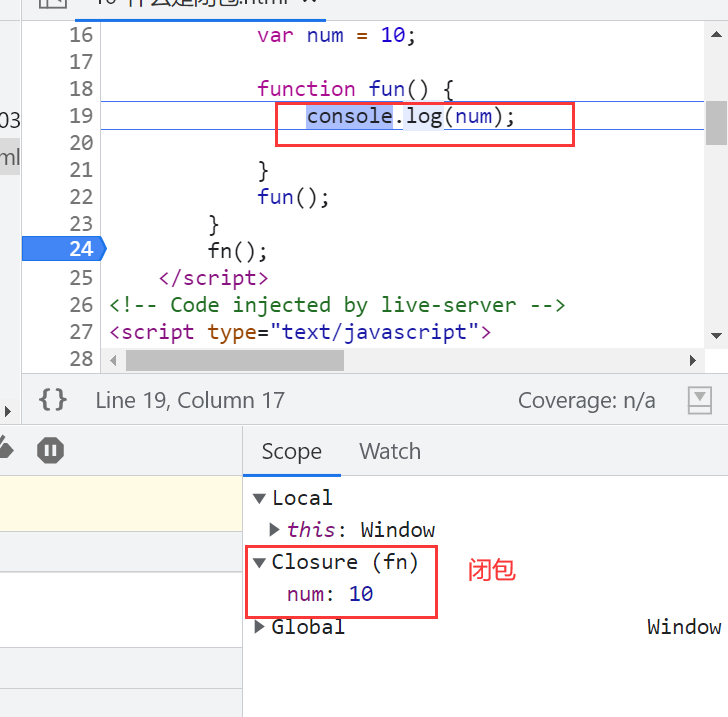Click the vertical scrollbar down arrow
This screenshot has height=717, width=728.
pyautogui.click(x=716, y=336)
